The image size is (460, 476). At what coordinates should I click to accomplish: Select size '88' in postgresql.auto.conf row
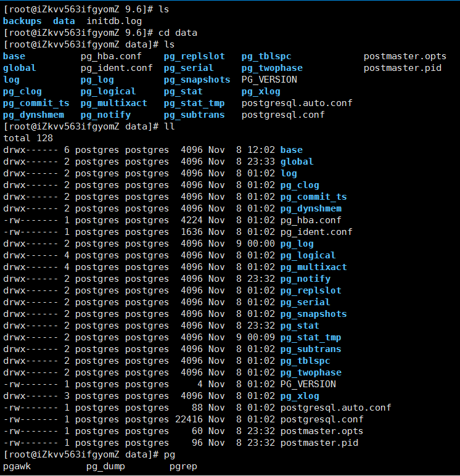point(197,408)
